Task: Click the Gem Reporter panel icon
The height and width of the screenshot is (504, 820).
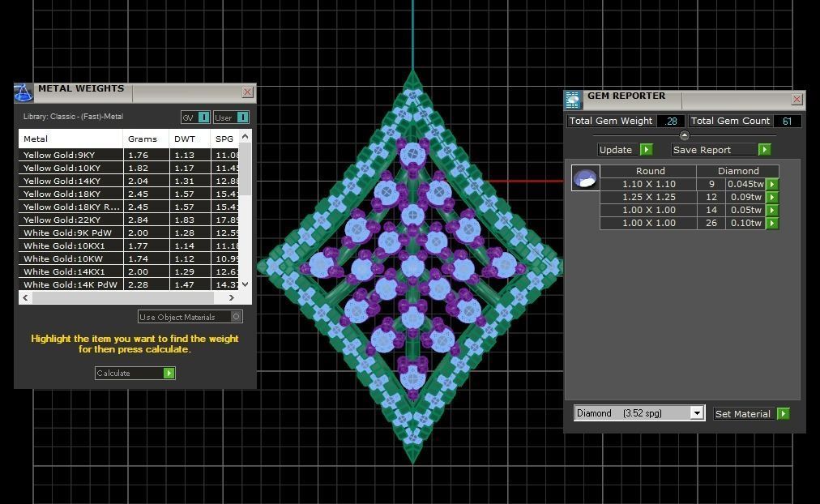Action: coord(573,100)
